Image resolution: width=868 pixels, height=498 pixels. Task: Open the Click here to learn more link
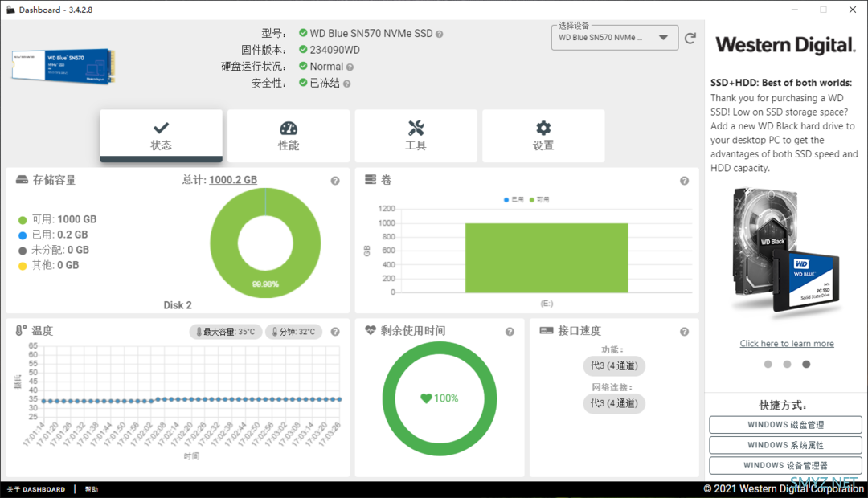tap(787, 344)
